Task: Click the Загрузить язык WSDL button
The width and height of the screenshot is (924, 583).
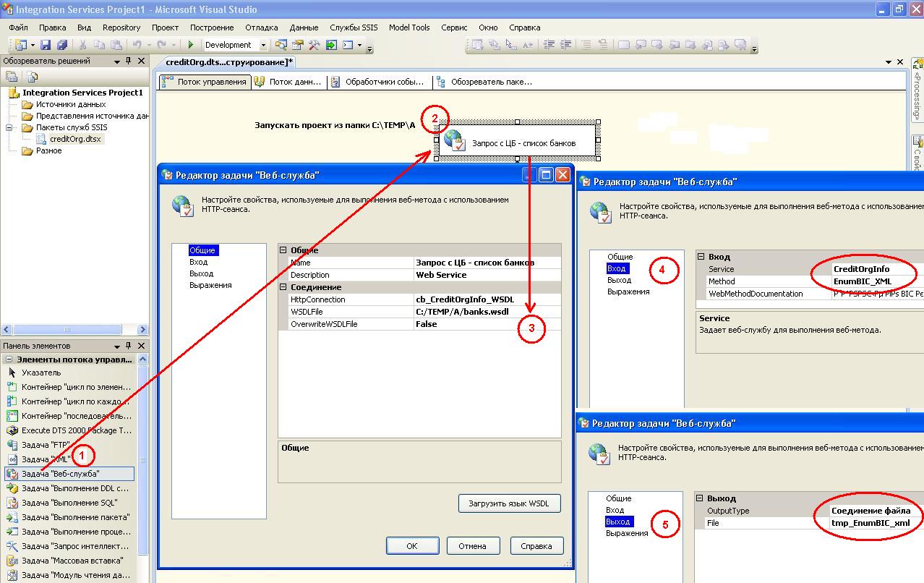Action: 510,503
